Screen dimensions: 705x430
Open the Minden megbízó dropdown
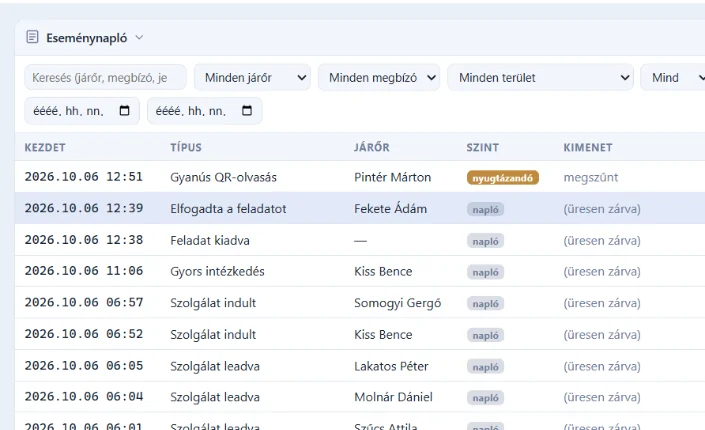tap(379, 77)
